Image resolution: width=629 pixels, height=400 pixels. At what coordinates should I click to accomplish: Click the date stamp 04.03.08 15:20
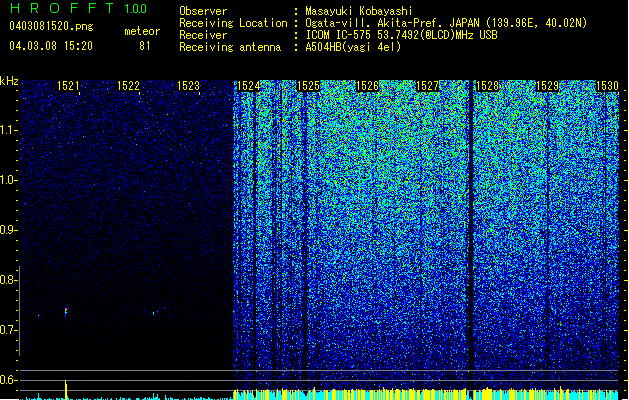[x=51, y=46]
